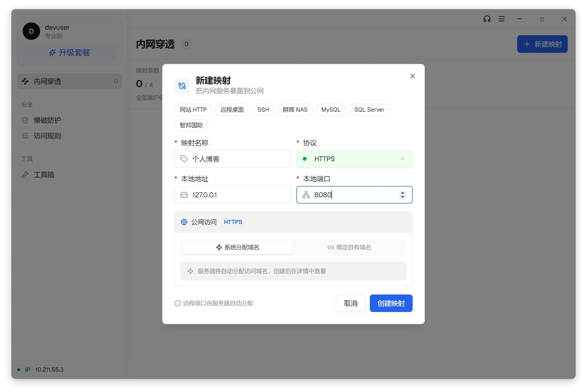Choose the 智邦国际 preset
The height and width of the screenshot is (392, 587).
pyautogui.click(x=191, y=125)
